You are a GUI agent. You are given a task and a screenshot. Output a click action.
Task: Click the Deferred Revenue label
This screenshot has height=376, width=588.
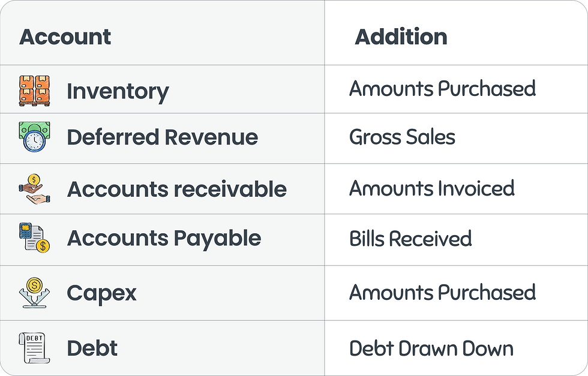(162, 137)
